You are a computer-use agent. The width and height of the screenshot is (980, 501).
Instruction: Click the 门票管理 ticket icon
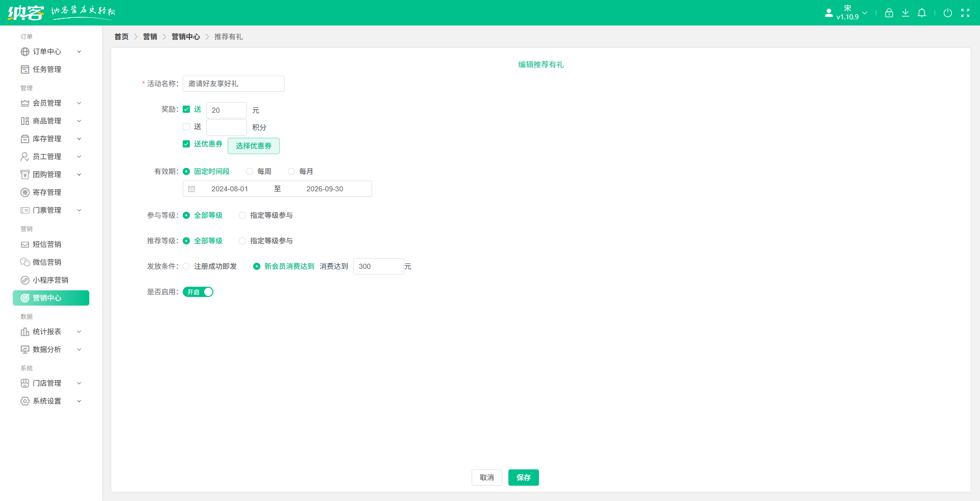(24, 210)
